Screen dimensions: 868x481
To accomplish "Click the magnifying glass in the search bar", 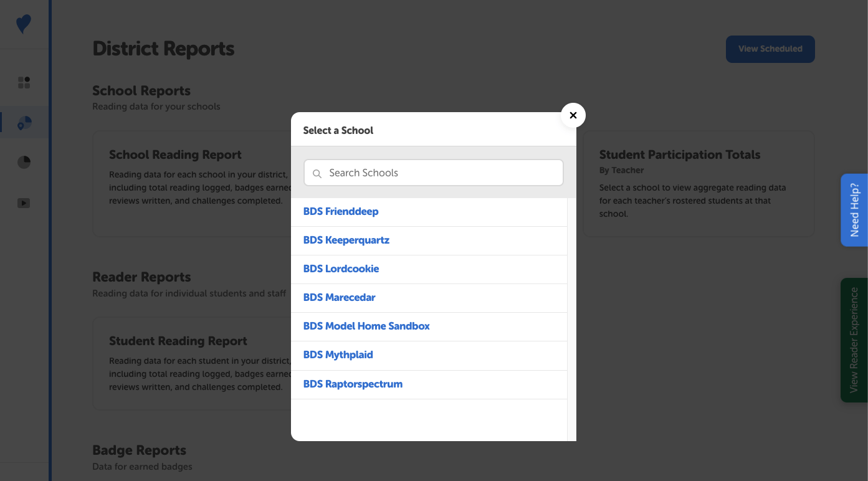I will 317,173.
